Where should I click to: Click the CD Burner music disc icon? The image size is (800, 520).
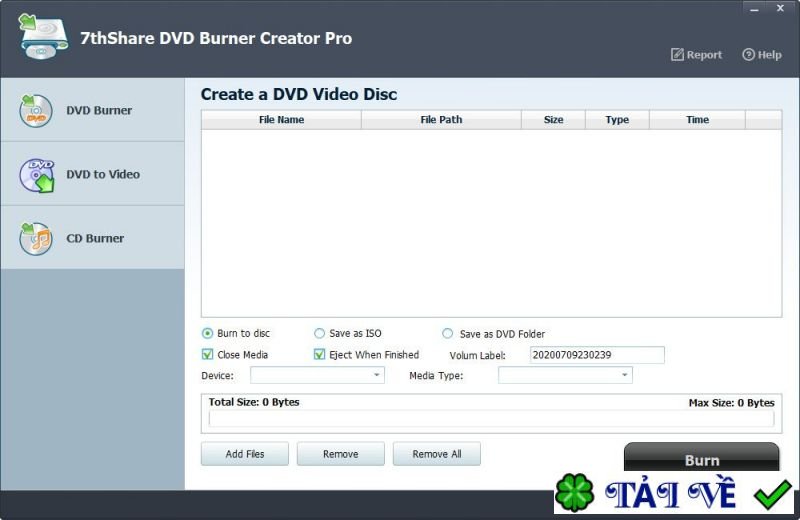36,238
